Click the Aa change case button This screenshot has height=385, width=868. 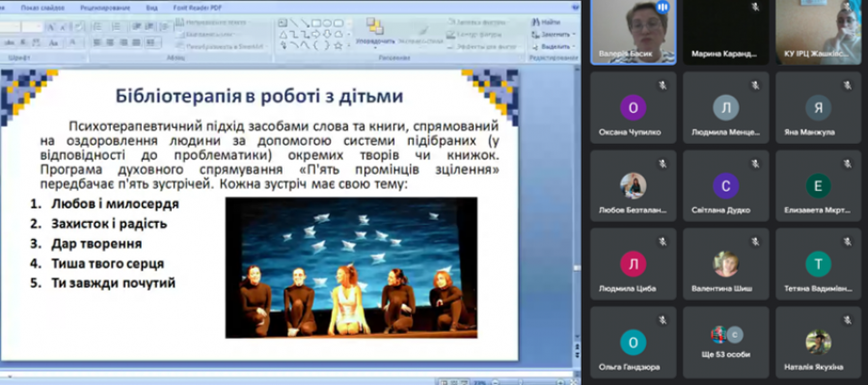coord(53,42)
